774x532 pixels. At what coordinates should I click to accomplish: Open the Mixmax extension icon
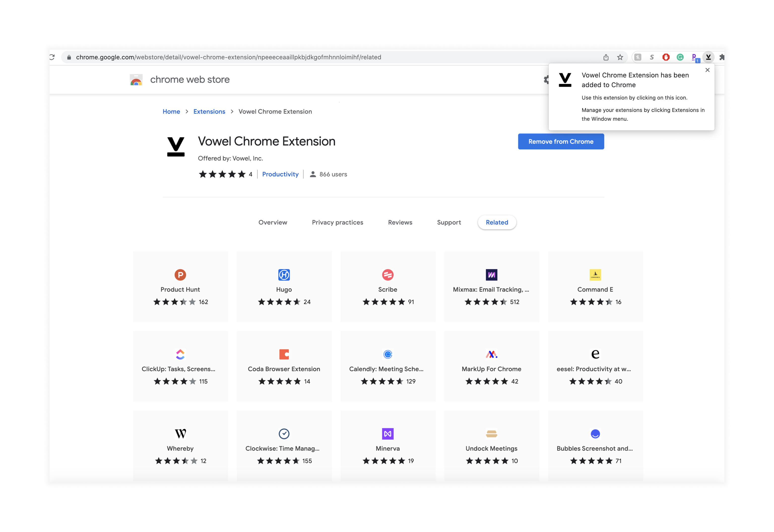[491, 275]
